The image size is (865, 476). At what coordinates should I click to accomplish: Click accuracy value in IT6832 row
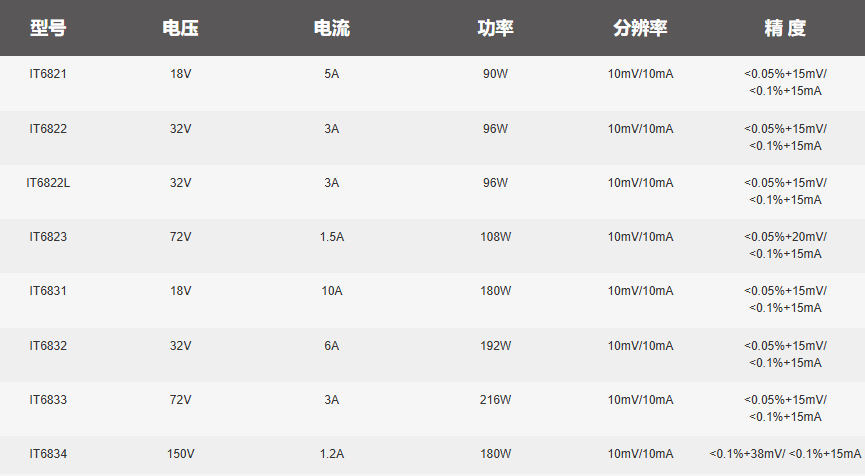pyautogui.click(x=785, y=355)
